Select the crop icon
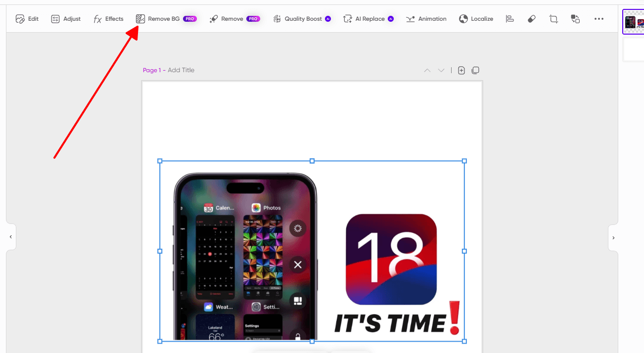Screen dimensions: 644x353 pos(553,19)
